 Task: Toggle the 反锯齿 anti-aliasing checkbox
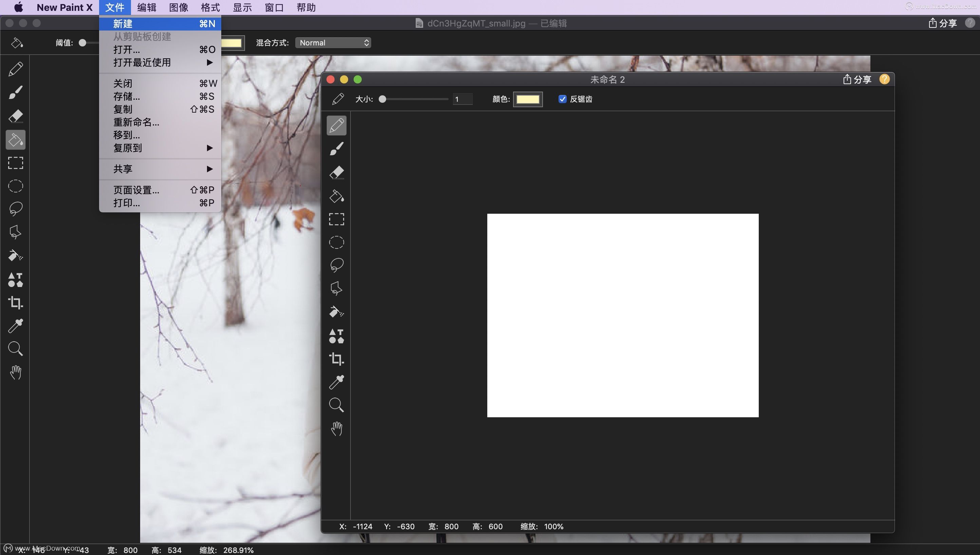click(562, 99)
